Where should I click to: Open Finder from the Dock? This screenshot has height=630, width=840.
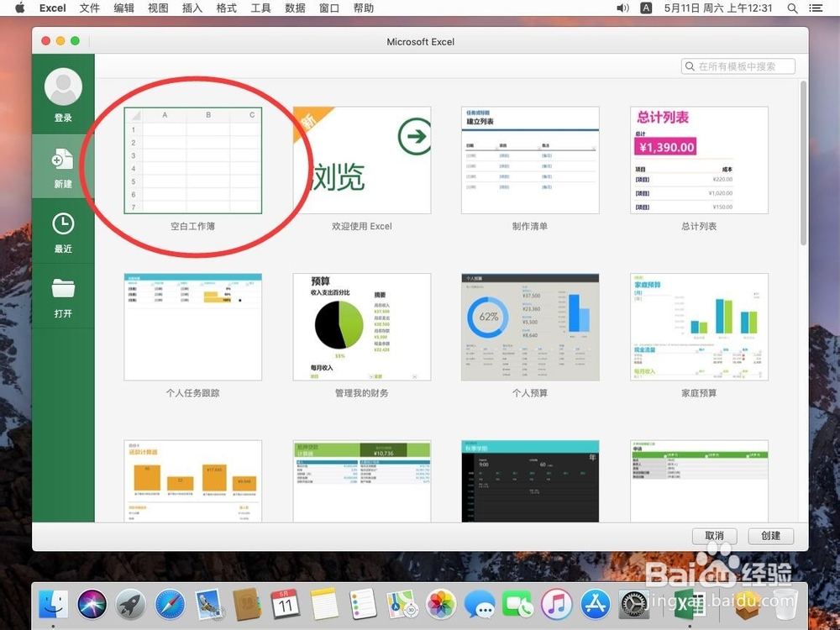(x=54, y=604)
